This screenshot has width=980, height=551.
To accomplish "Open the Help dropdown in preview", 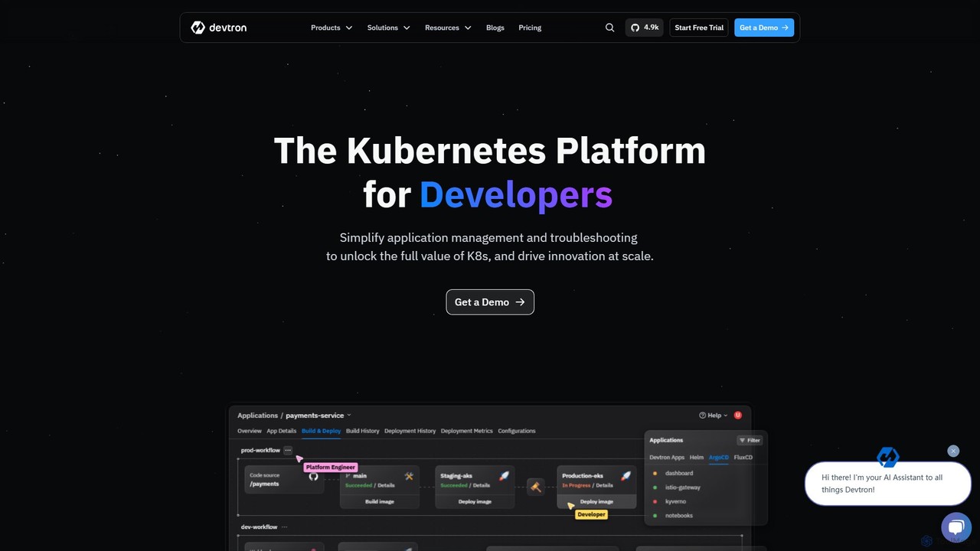I will pos(713,416).
